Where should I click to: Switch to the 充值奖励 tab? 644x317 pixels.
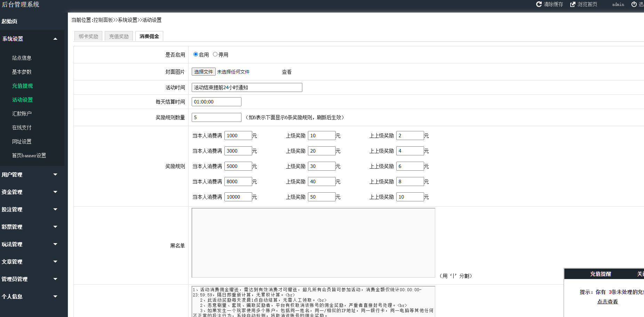click(119, 36)
